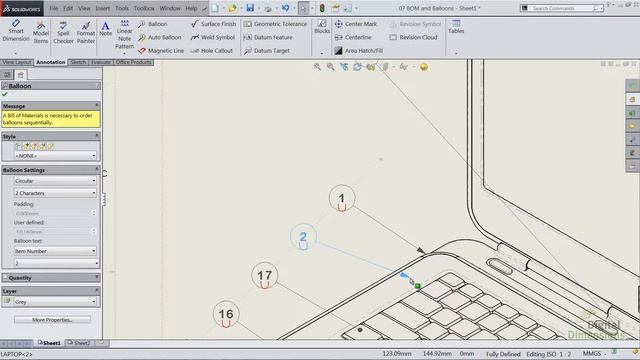Insert a Datum Target
Viewport: 640px width, 360px height.
267,51
